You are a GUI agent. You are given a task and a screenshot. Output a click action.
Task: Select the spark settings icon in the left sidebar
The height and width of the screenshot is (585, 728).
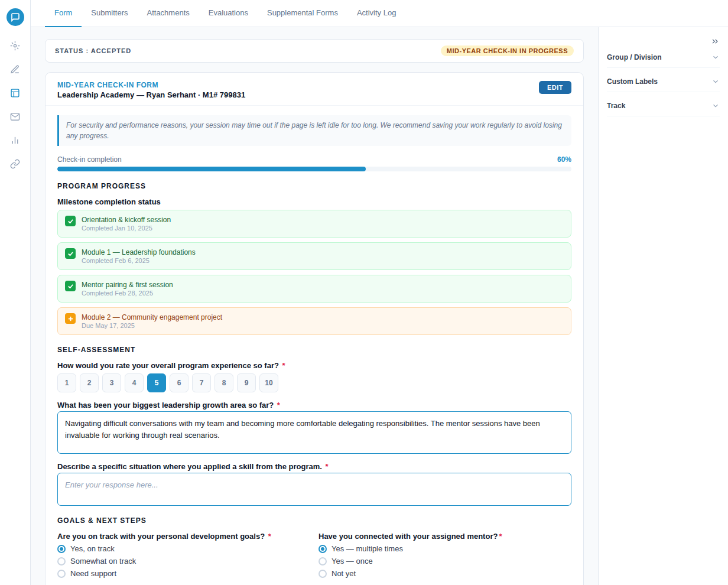15,45
